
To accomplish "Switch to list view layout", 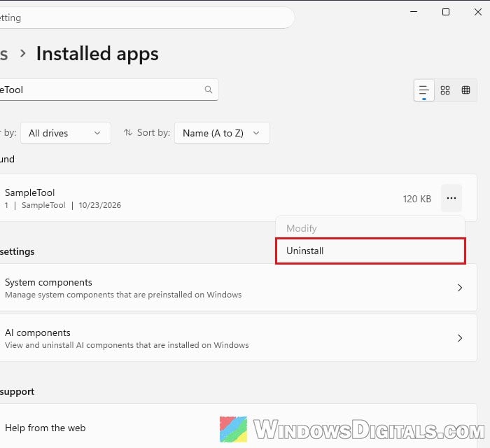I will tap(423, 90).
